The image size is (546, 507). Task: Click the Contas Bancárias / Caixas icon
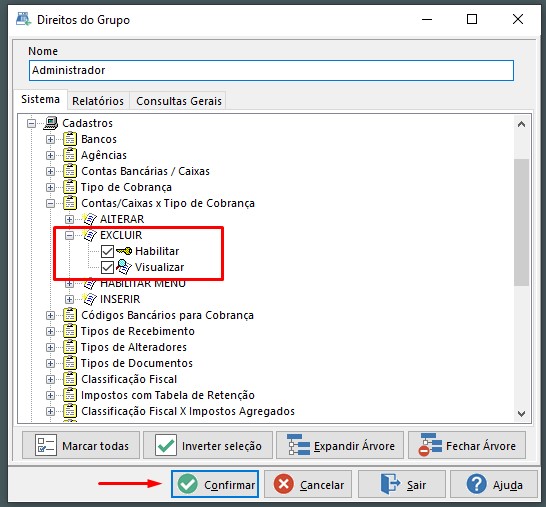coord(70,171)
